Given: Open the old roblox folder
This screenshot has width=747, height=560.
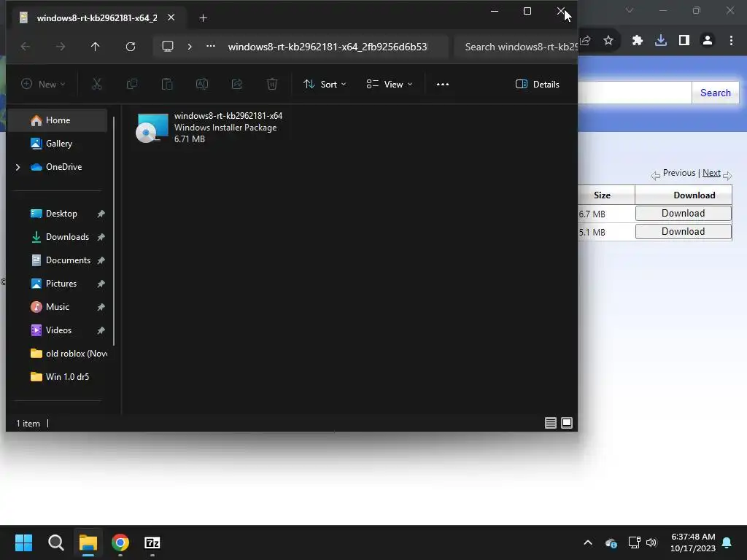Looking at the screenshot, I should [x=69, y=354].
